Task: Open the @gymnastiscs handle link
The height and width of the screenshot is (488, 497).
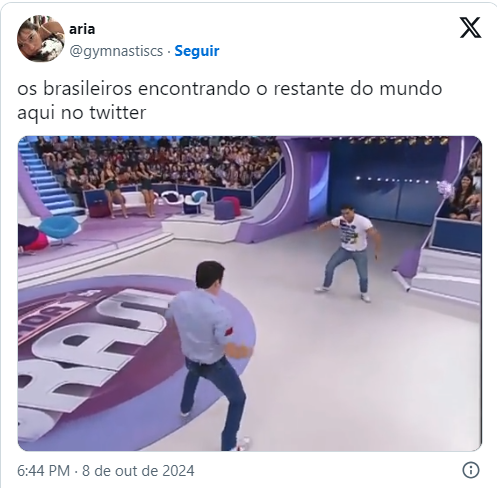Action: point(116,51)
